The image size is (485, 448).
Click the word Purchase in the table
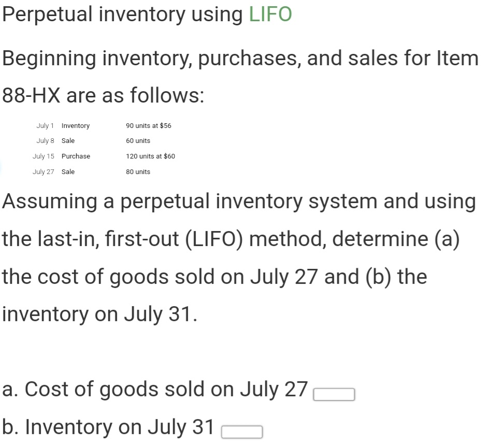click(x=76, y=156)
